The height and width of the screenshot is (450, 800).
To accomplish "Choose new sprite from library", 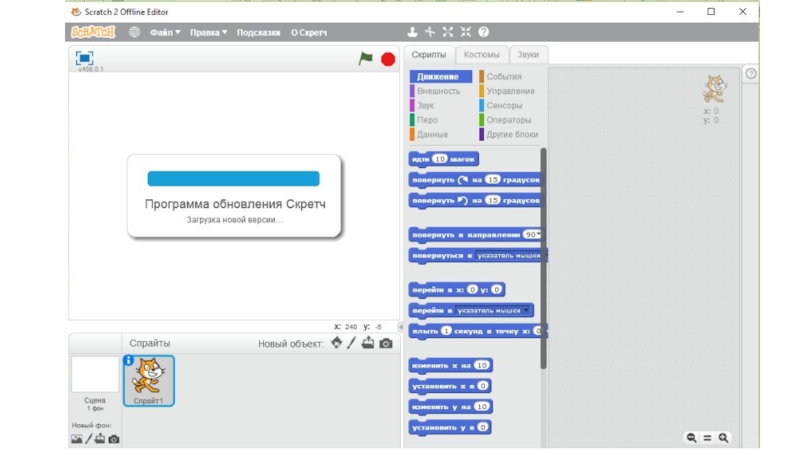I will (337, 343).
